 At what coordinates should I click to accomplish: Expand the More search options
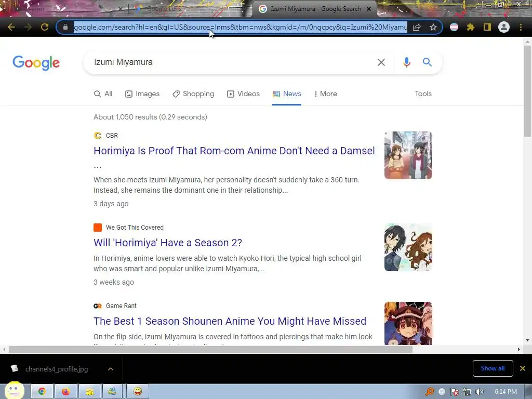tap(325, 94)
